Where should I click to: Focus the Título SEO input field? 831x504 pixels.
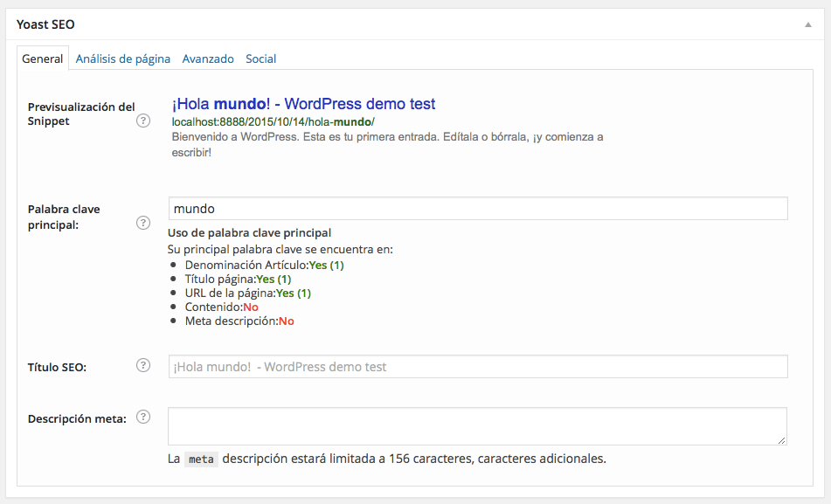[x=478, y=367]
